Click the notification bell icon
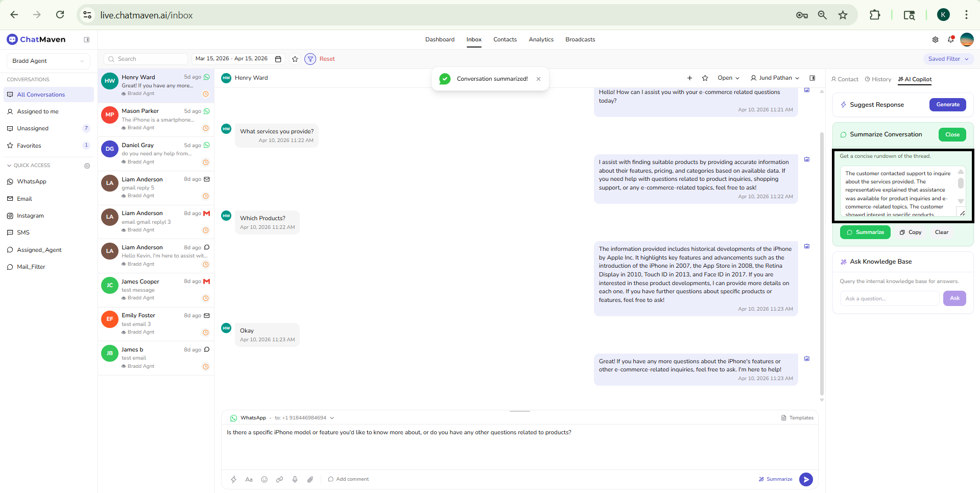Screen dimensions: 980x493 (950, 39)
